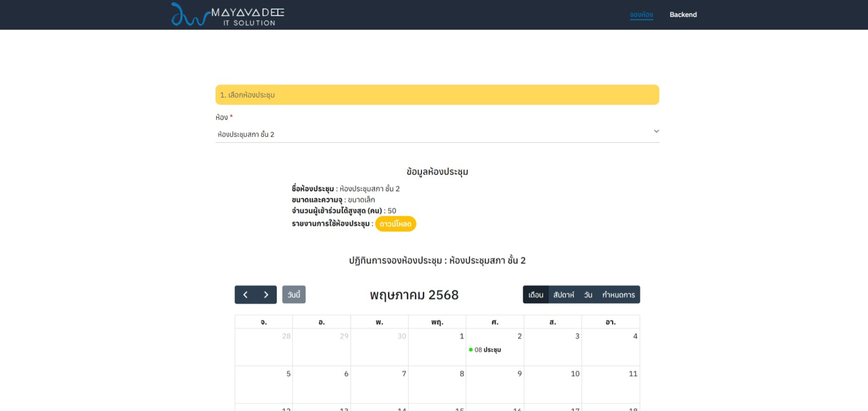Select day 10 in the calendar
This screenshot has width=868, height=411.
coord(575,374)
